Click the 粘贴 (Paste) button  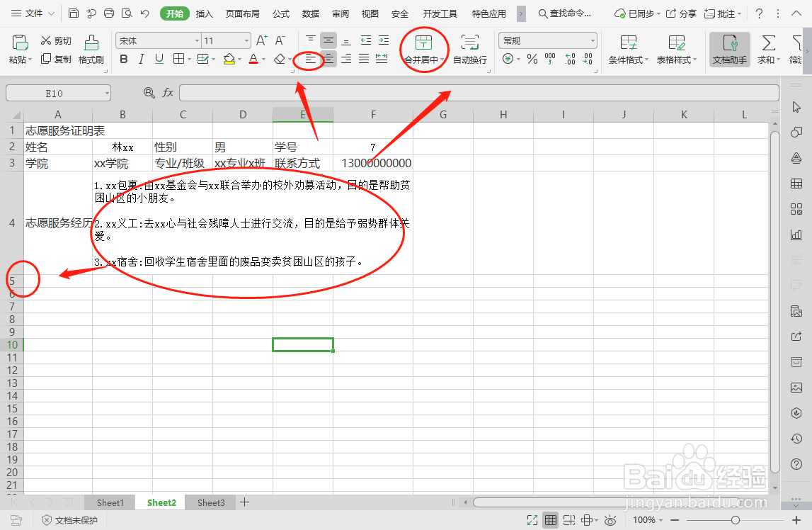click(19, 48)
